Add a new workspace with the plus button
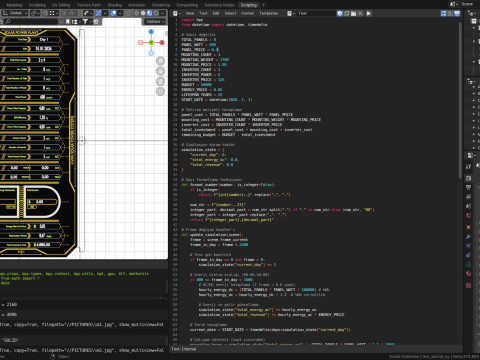This screenshot has width=480, height=360. 263,5
